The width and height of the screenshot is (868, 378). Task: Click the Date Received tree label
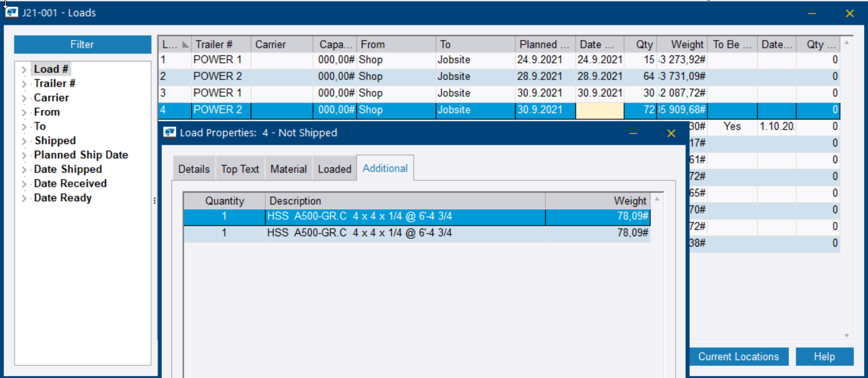pos(70,184)
